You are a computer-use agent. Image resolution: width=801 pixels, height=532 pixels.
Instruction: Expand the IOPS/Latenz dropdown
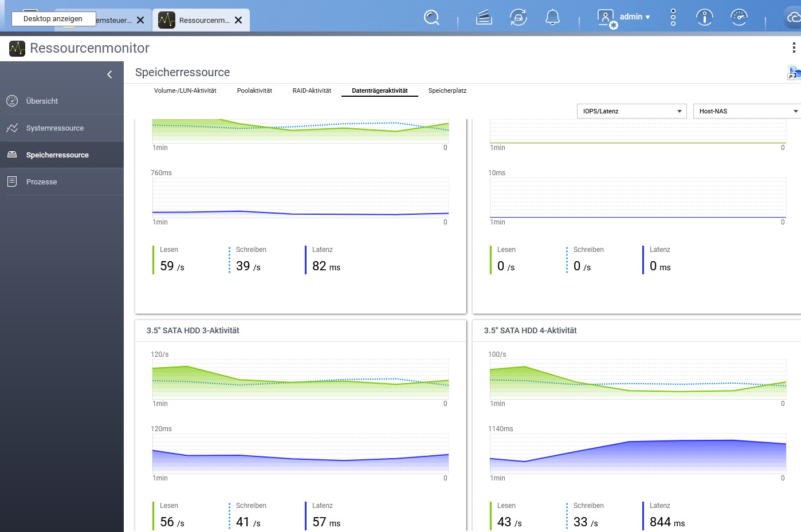click(631, 111)
